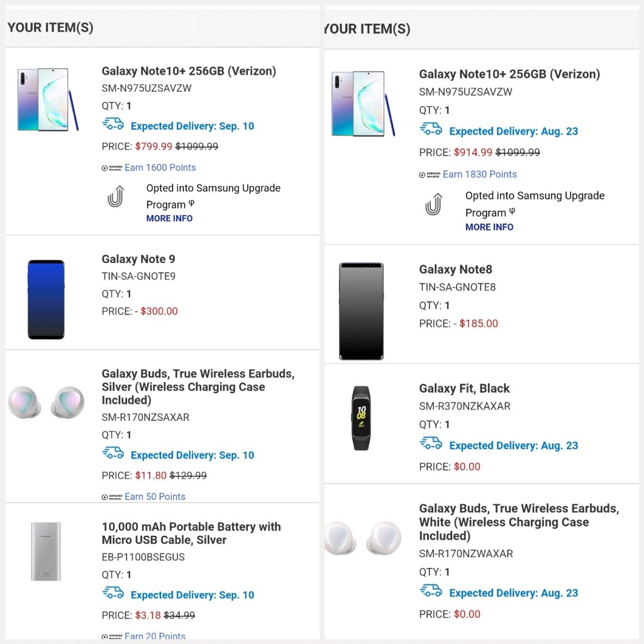Image resolution: width=644 pixels, height=644 pixels.
Task: Open MORE INFO under the $914.99 Note10+
Action: 489,227
